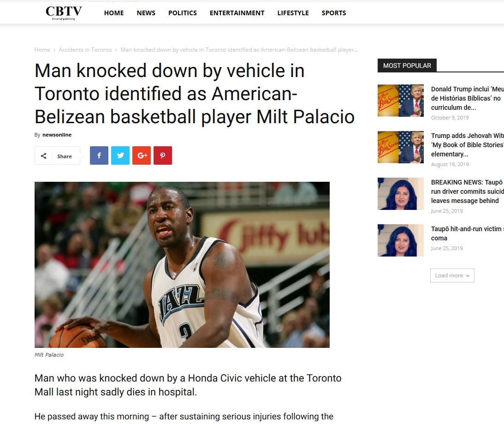Click the generic Share icon button
This screenshot has height=424, width=504.
click(x=58, y=155)
